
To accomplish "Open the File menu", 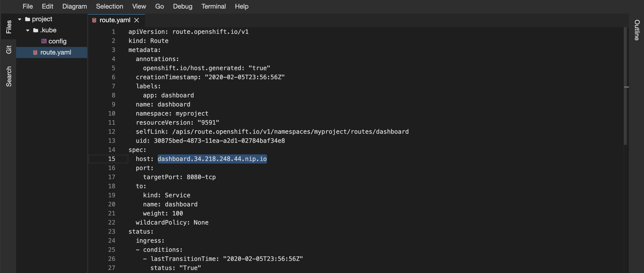I will pyautogui.click(x=28, y=6).
